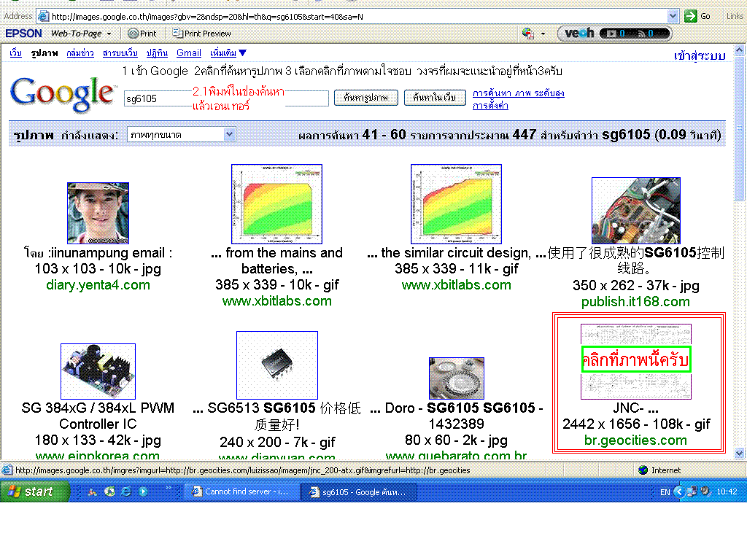The image size is (747, 560).
Task: Expand the เพิ่มเติม (More) dropdown menu
Action: (x=228, y=52)
